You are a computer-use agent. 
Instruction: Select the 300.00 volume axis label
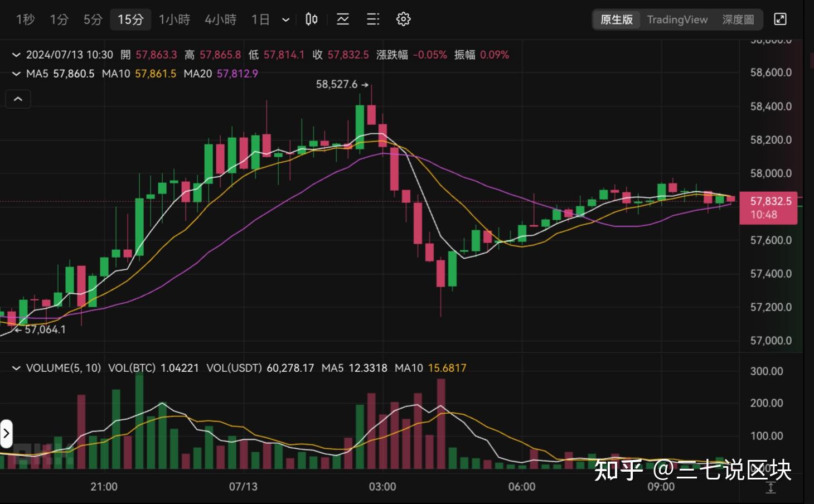pyautogui.click(x=767, y=371)
